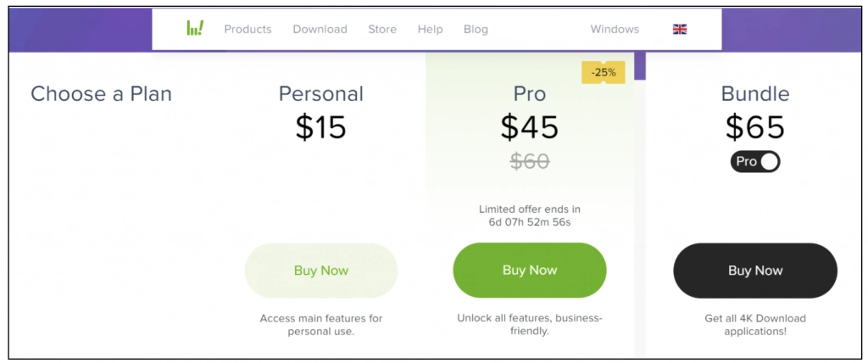The width and height of the screenshot is (868, 363).
Task: Click the 4K Download green logo icon
Action: 195,28
